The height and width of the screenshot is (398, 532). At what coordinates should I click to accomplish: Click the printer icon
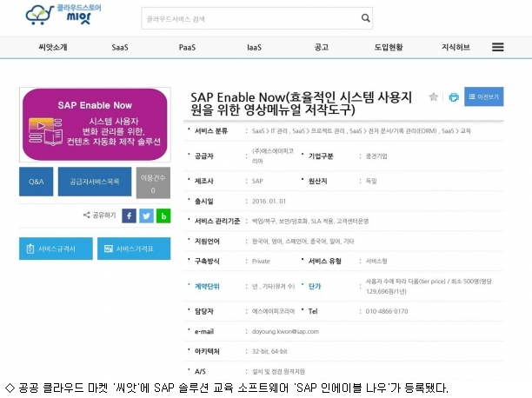454,97
